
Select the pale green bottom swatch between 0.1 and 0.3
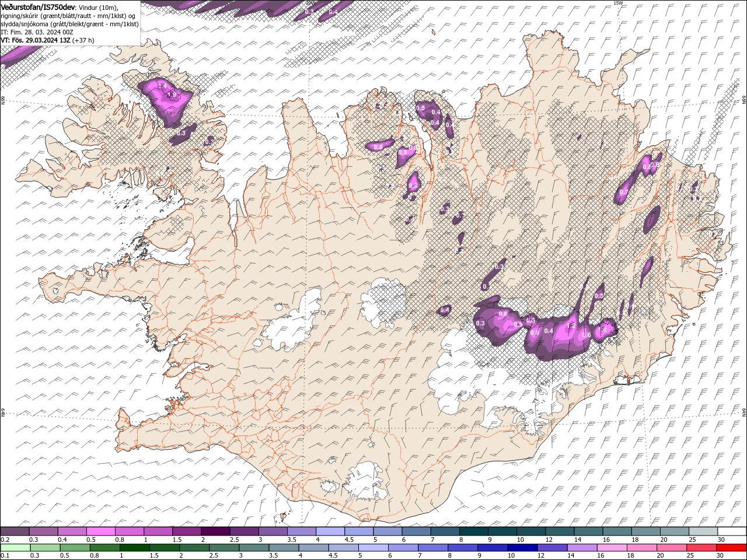click(15, 548)
